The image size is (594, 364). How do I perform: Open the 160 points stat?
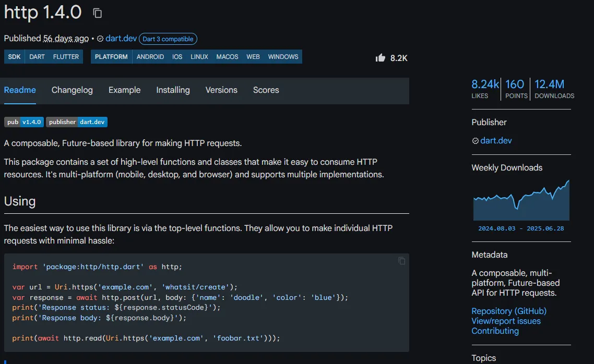pos(516,89)
